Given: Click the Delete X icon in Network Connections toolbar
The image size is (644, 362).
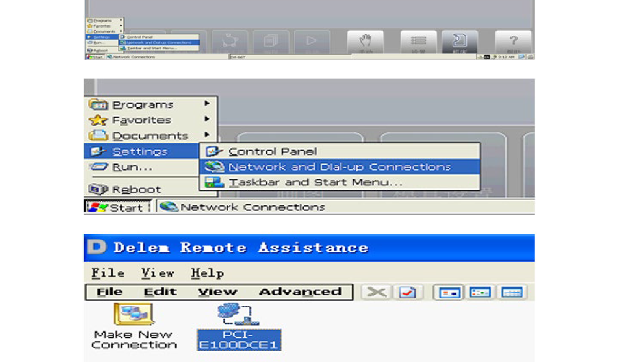Looking at the screenshot, I should click(376, 292).
